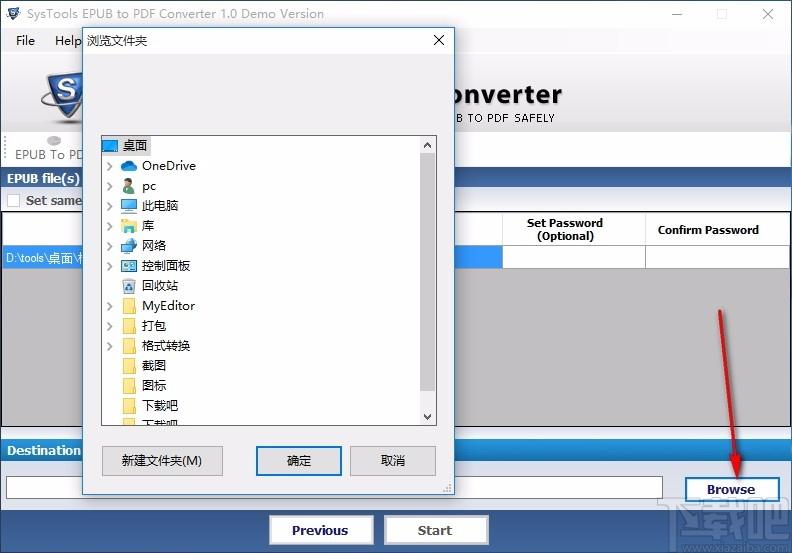Click the OneDrive cloud icon
The width and height of the screenshot is (792, 553).
pyautogui.click(x=129, y=166)
